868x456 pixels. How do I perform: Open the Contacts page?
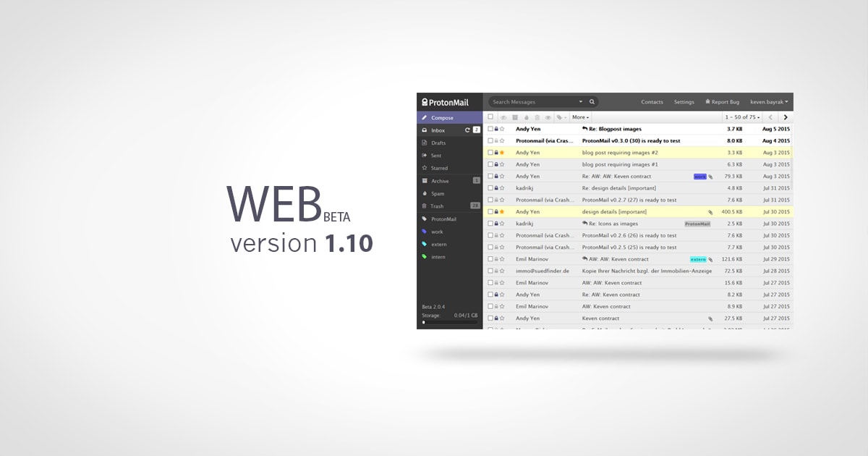point(652,102)
